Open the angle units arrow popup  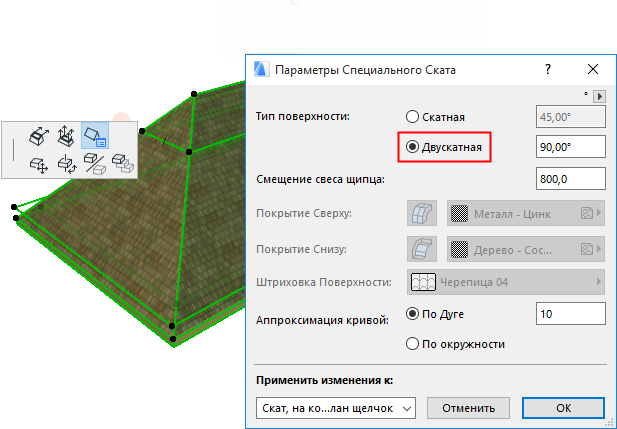coord(599,96)
